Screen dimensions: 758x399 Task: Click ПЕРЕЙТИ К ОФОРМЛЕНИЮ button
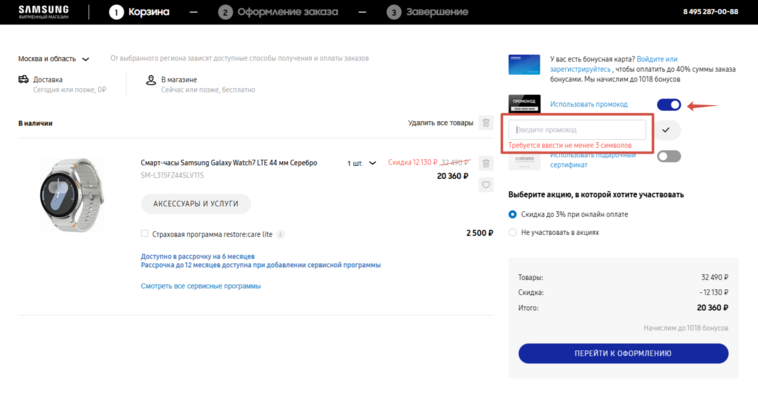623,354
